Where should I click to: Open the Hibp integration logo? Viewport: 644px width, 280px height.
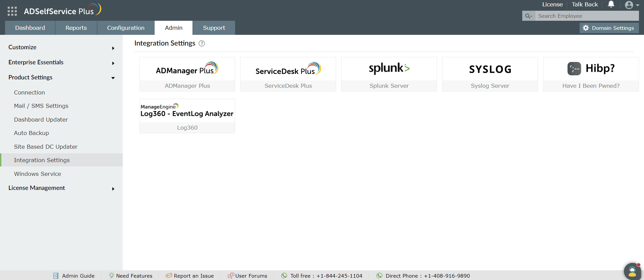(x=591, y=69)
